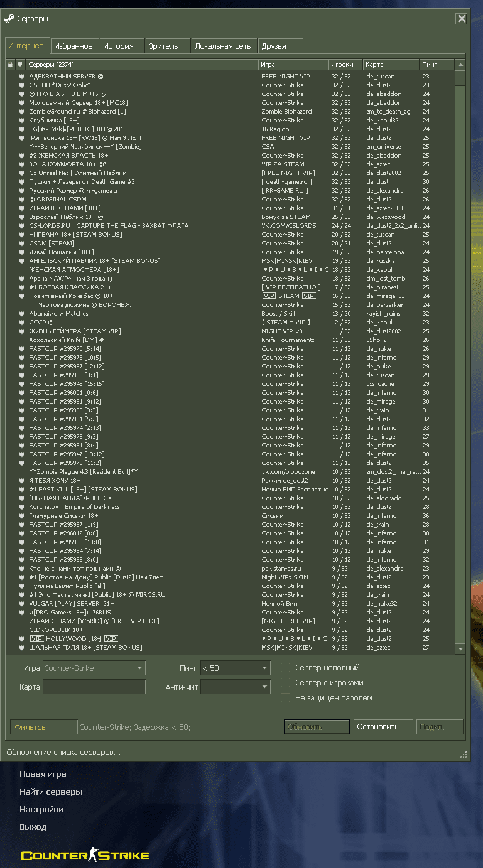Click the VAC shield column header icon

(x=20, y=65)
